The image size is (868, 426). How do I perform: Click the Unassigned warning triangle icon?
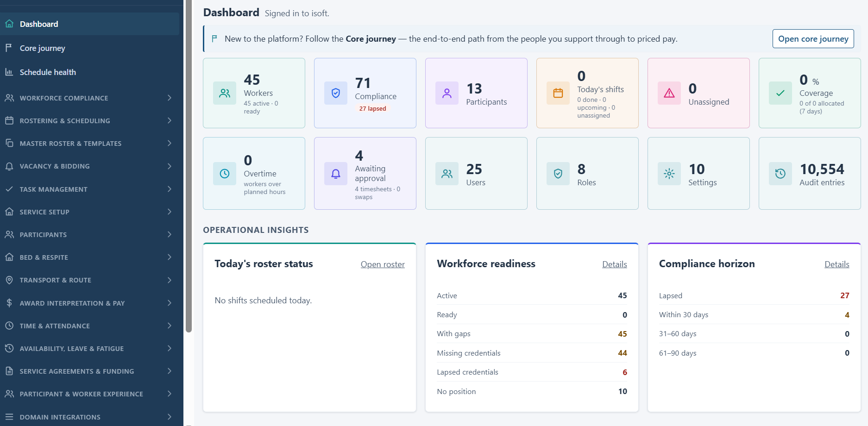(669, 93)
